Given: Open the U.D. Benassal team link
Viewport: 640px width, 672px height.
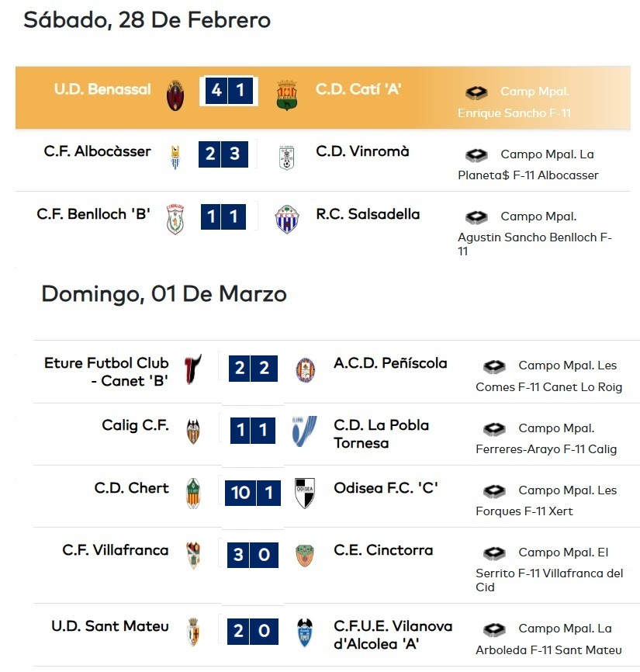Looking at the screenshot, I should coord(102,89).
